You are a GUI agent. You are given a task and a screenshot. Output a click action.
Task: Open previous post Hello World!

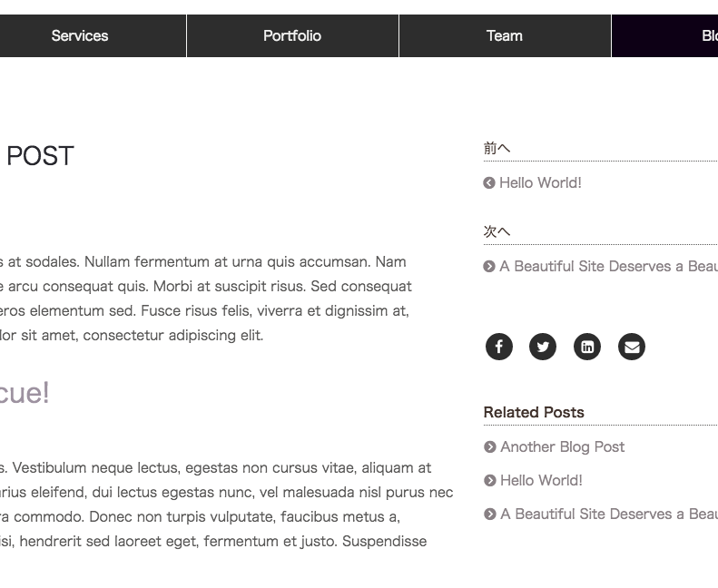pyautogui.click(x=540, y=183)
